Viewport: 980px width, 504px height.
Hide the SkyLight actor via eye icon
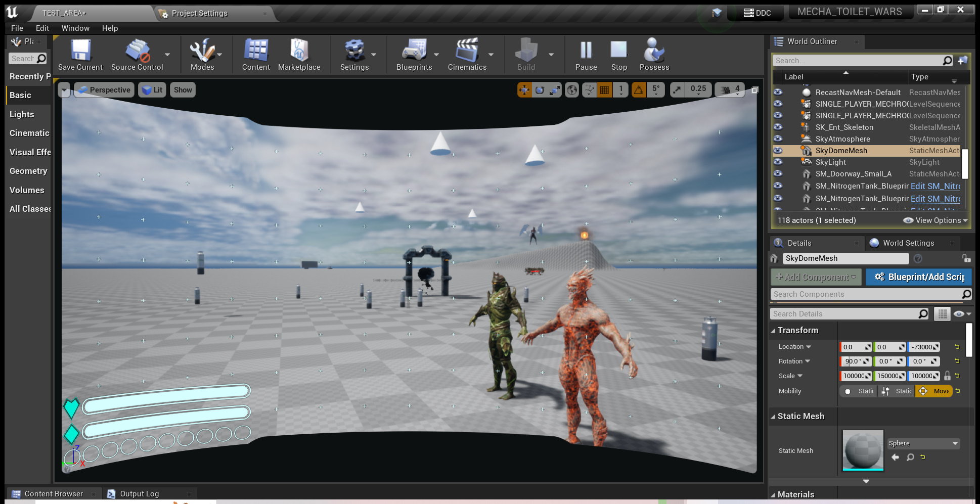778,162
